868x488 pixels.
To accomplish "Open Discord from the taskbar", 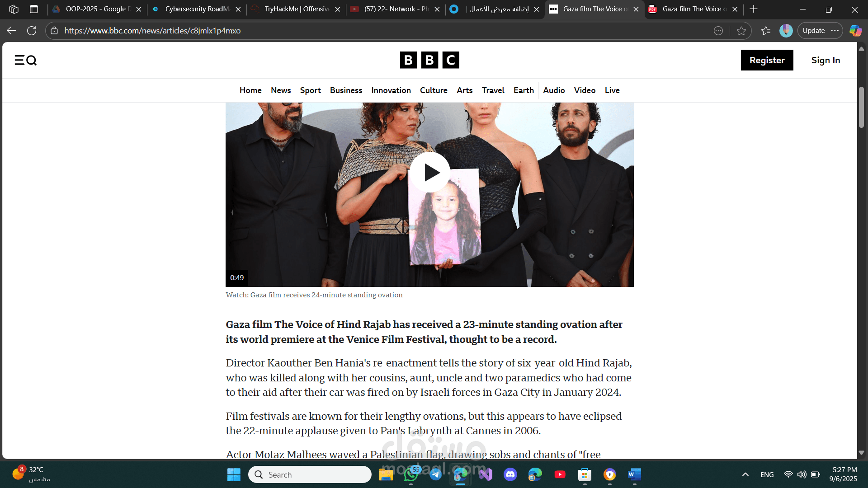I will point(510,475).
